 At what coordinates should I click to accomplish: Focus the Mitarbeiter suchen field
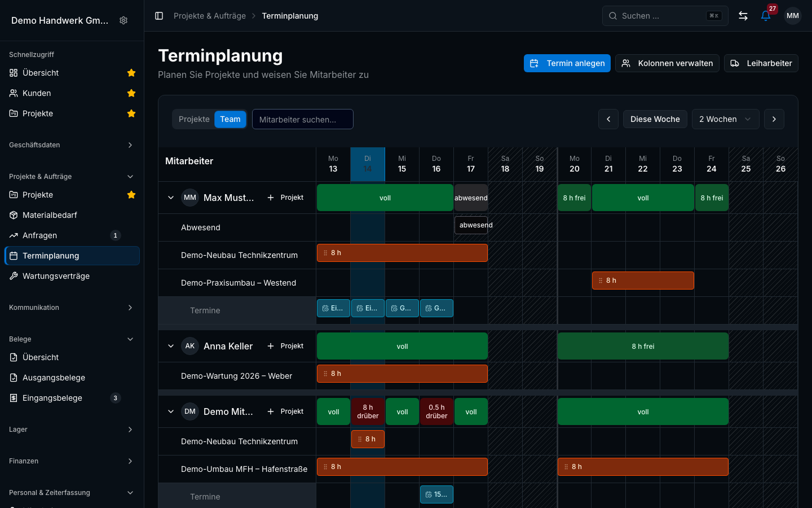(303, 119)
